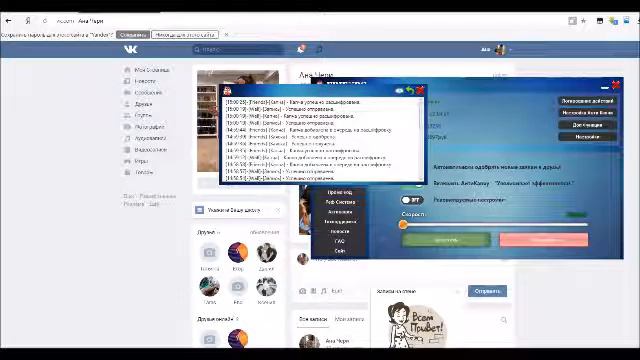Click the 'Группы' sidebar icon

pyautogui.click(x=127, y=116)
